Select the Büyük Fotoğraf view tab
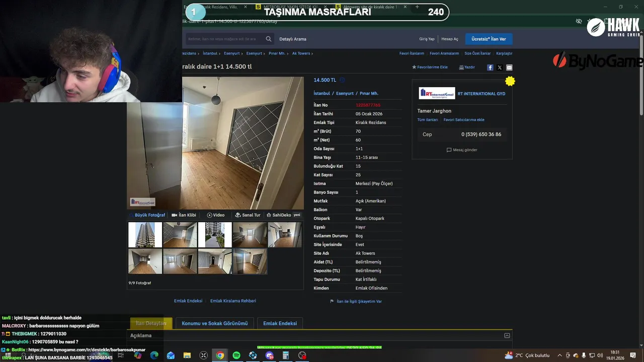Screen dimensions: 644x362 click(x=147, y=215)
